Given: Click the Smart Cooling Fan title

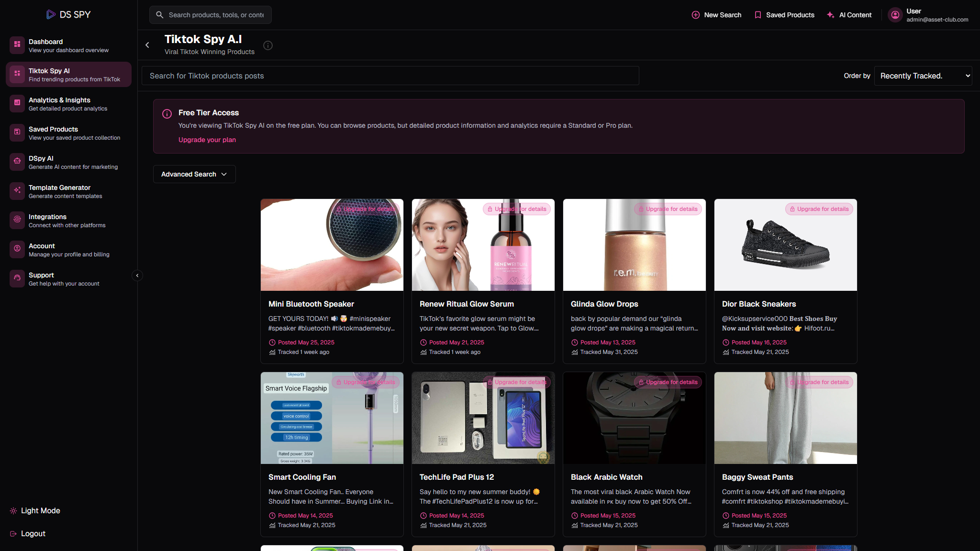Looking at the screenshot, I should tap(302, 477).
